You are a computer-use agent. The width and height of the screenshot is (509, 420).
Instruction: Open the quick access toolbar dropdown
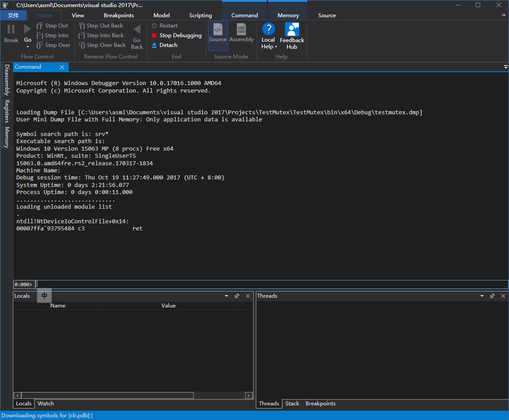click(x=12, y=5)
